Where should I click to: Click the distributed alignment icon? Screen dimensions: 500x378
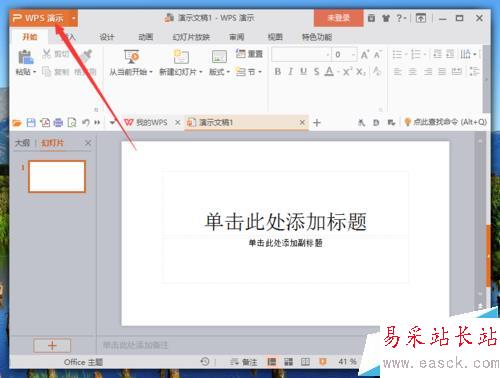tap(457, 71)
